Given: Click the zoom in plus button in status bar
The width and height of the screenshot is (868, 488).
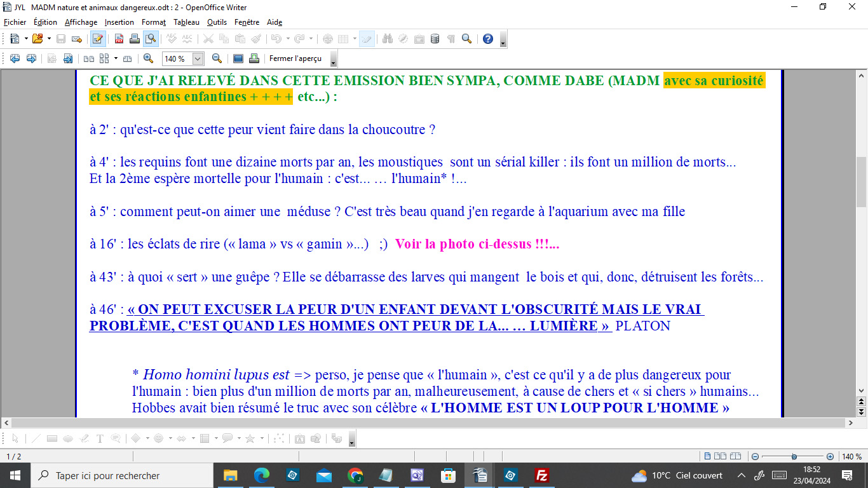Looking at the screenshot, I should tap(830, 456).
